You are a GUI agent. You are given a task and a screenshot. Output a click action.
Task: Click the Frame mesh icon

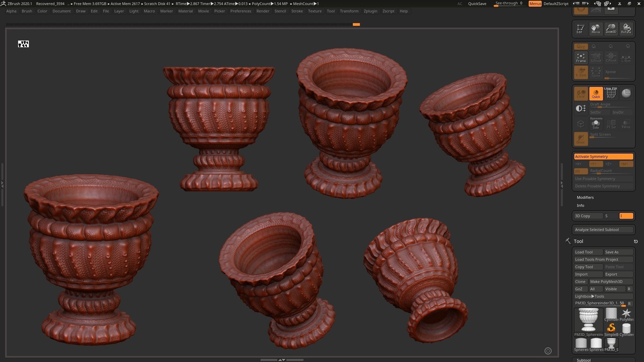(581, 58)
